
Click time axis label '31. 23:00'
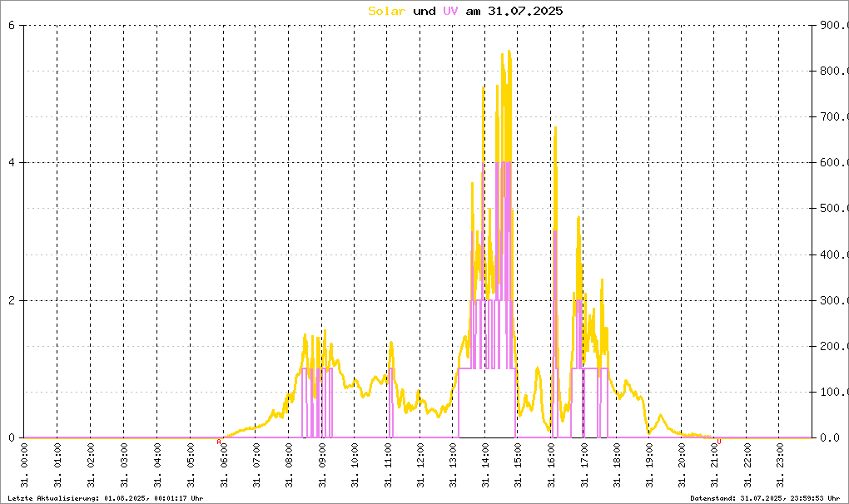[780, 466]
